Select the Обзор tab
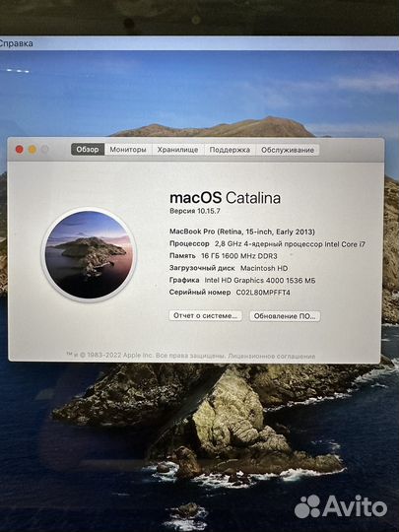The image size is (399, 532). click(x=88, y=150)
